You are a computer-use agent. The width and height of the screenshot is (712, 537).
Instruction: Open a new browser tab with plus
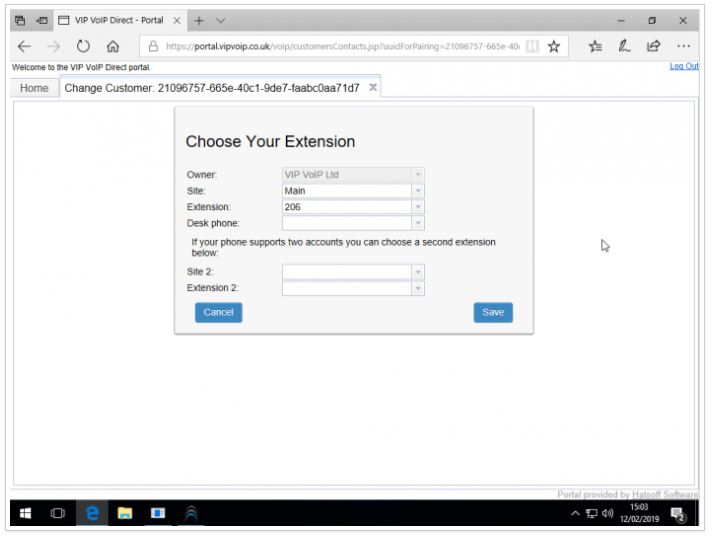[x=199, y=21]
